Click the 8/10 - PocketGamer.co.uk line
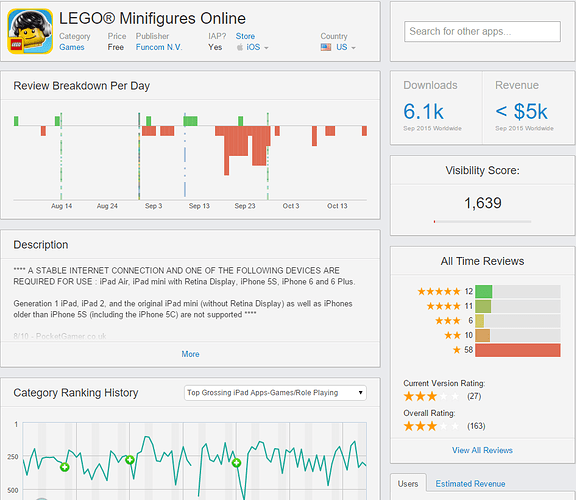 pyautogui.click(x=60, y=336)
